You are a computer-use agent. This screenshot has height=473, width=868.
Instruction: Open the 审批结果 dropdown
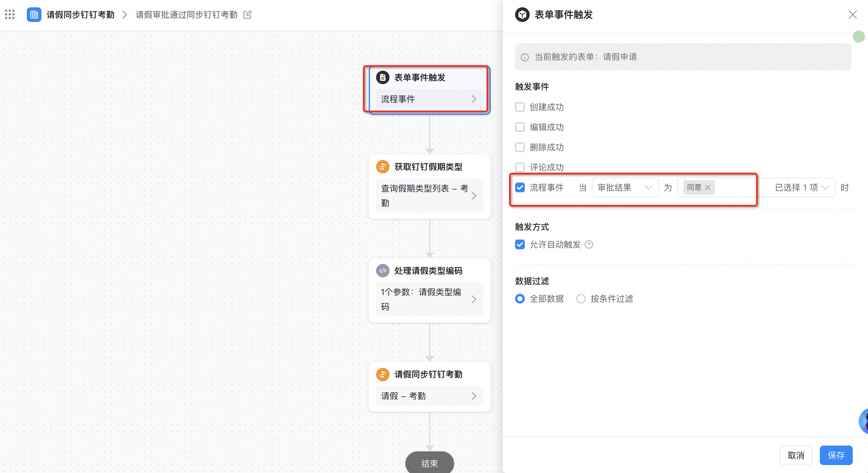[625, 188]
